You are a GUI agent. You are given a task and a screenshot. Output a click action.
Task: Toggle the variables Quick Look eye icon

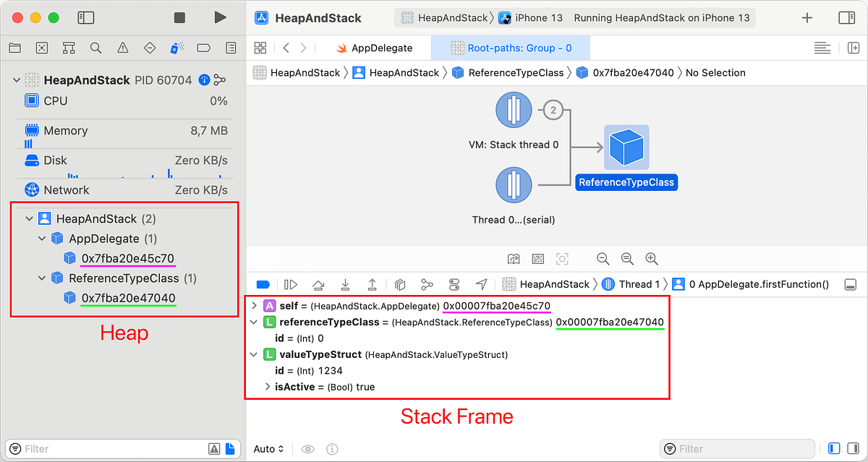(x=307, y=448)
